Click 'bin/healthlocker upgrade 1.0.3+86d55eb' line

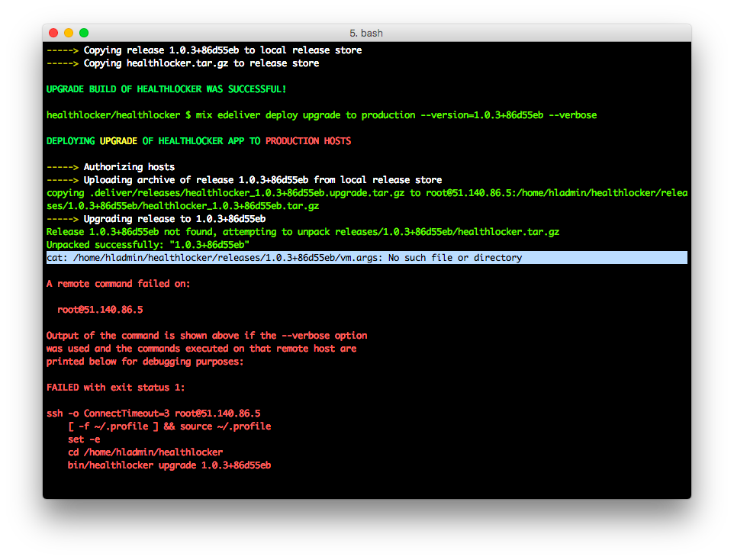169,465
